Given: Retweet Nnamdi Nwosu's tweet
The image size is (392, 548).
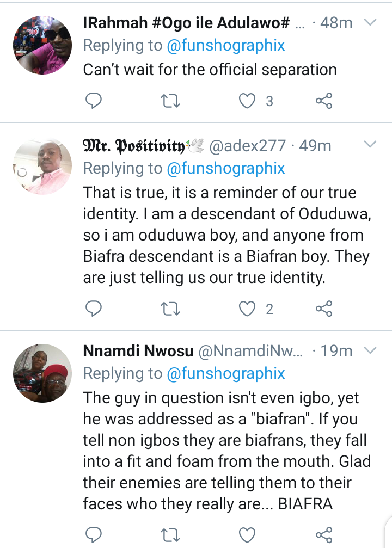Looking at the screenshot, I should tap(170, 535).
